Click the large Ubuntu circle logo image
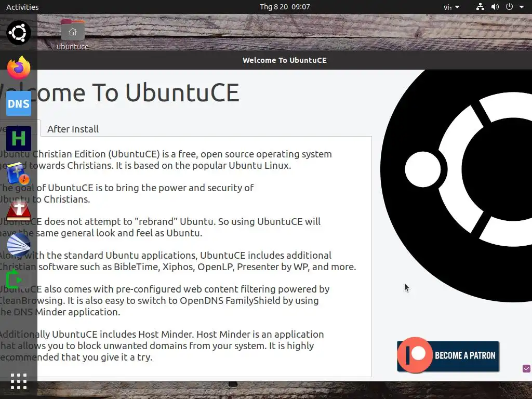This screenshot has height=399, width=532. (456, 186)
